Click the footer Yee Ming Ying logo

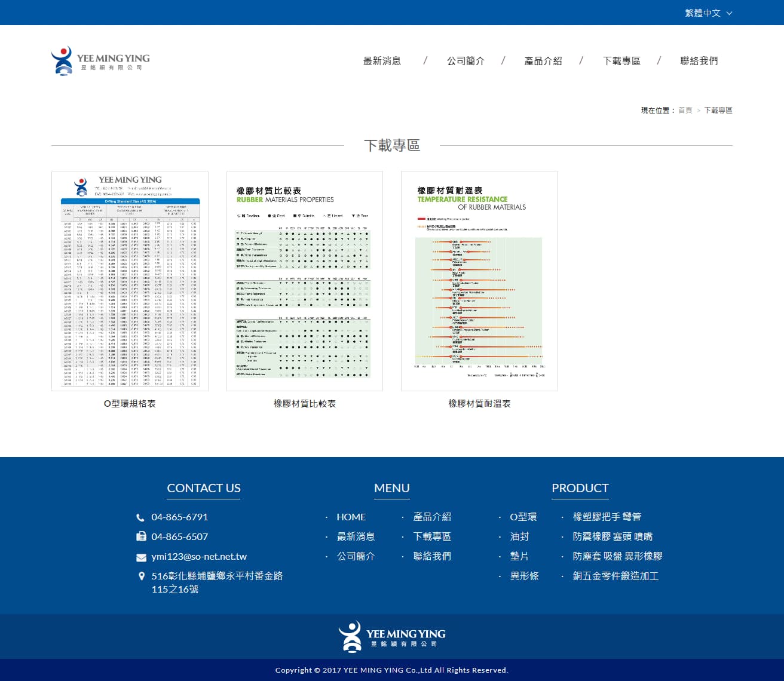(x=392, y=637)
